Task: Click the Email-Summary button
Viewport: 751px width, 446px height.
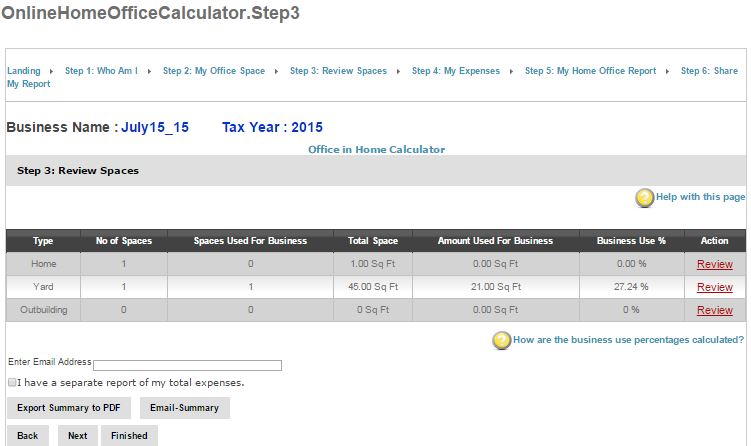Action: click(x=184, y=408)
